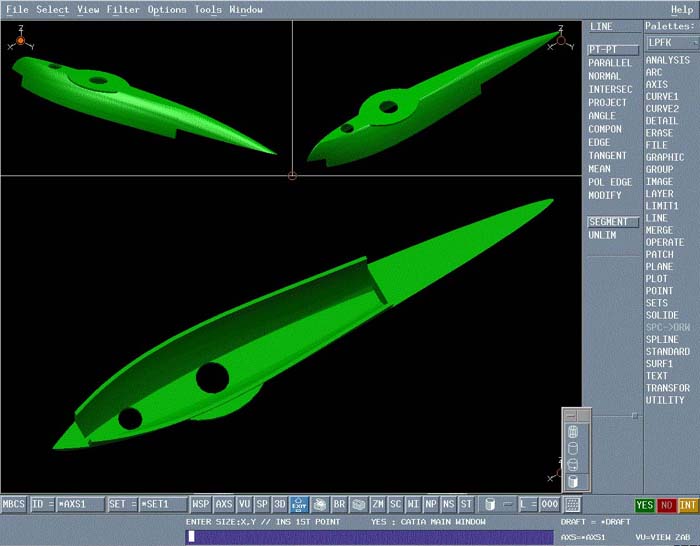Click the grid icon next to the 000 field
Image resolution: width=700 pixels, height=546 pixels.
pyautogui.click(x=570, y=505)
